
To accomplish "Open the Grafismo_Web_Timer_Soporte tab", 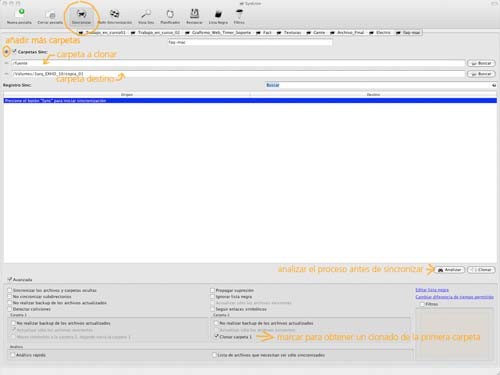I will pos(218,33).
